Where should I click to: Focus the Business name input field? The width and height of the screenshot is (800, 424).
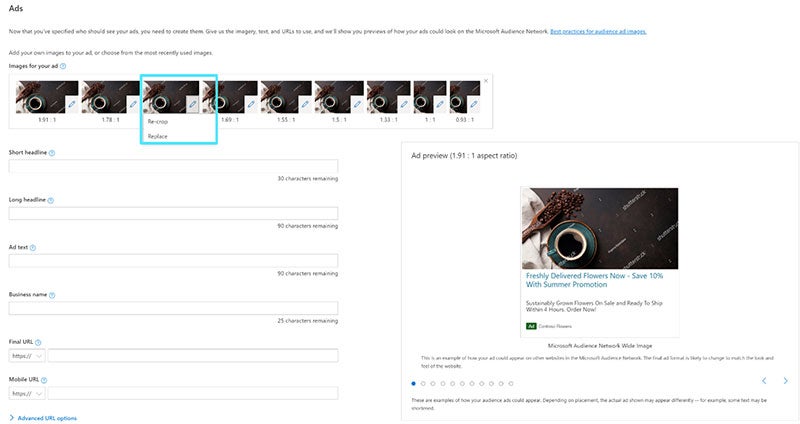pos(173,308)
